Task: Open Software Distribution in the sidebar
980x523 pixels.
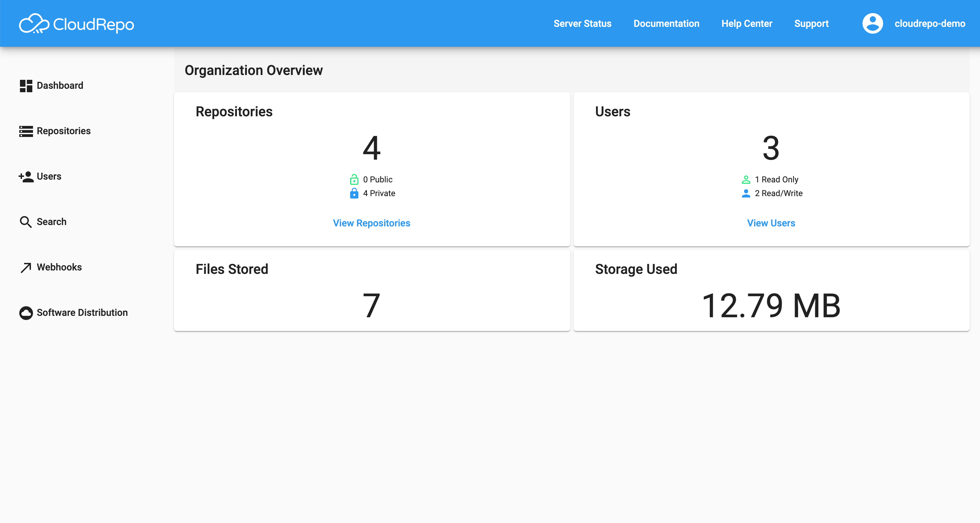Action: coord(74,313)
